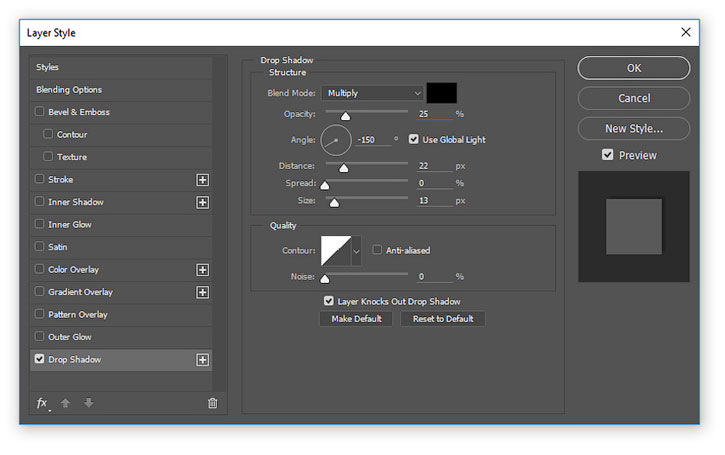This screenshot has width=725, height=455.
Task: Click the Angle dial control
Action: (x=336, y=140)
